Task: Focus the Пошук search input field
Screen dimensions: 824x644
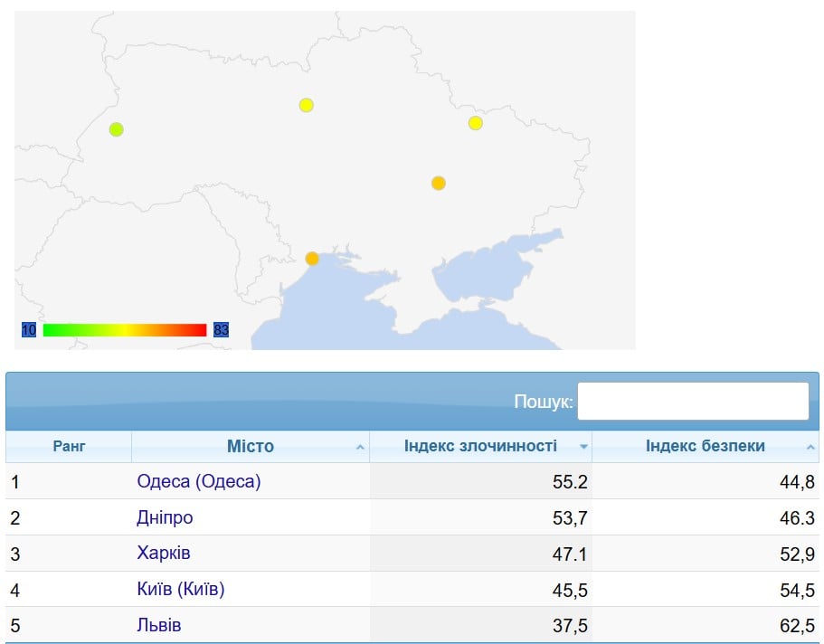Action: click(693, 401)
